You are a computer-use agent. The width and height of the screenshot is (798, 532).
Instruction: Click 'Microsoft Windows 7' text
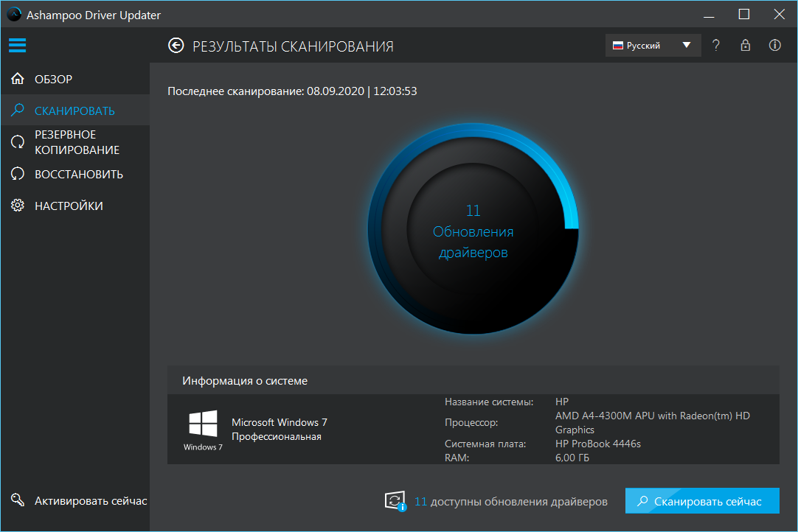(280, 422)
